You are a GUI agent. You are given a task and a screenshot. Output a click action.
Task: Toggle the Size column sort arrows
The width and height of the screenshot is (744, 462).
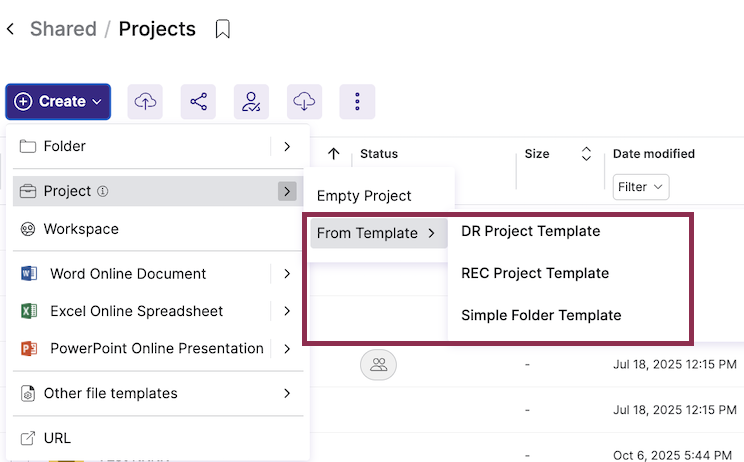click(x=586, y=154)
